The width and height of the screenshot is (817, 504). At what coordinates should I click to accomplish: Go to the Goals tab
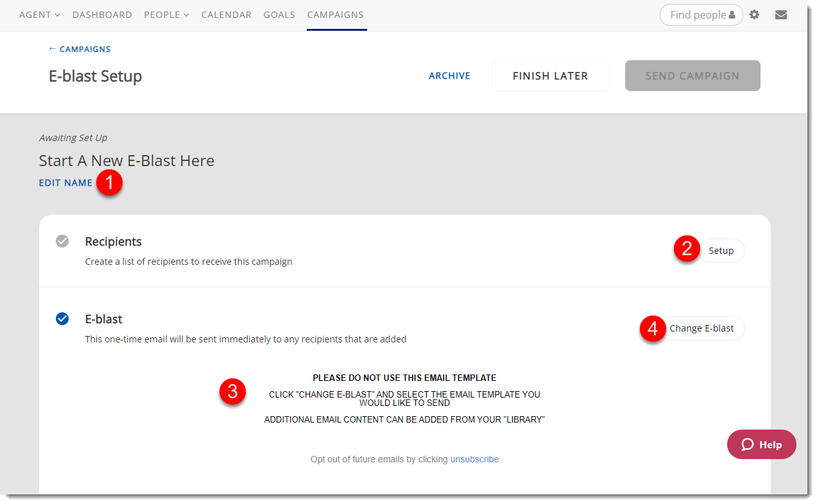coord(279,15)
